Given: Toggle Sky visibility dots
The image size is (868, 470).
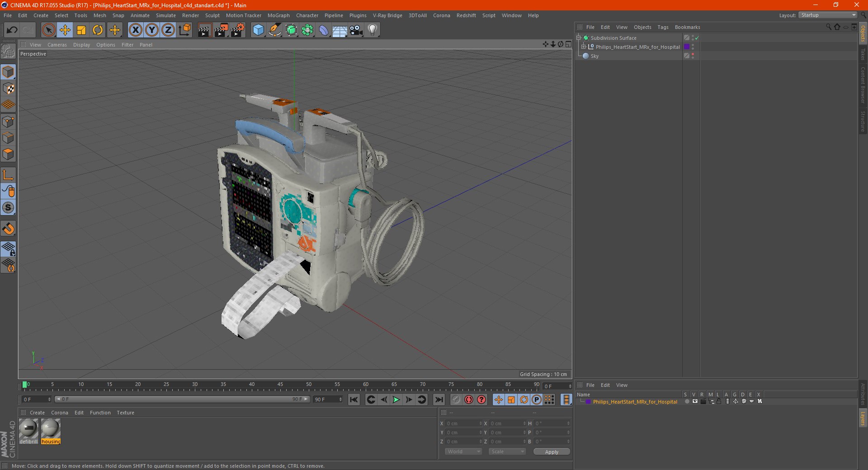Looking at the screenshot, I should pyautogui.click(x=693, y=56).
